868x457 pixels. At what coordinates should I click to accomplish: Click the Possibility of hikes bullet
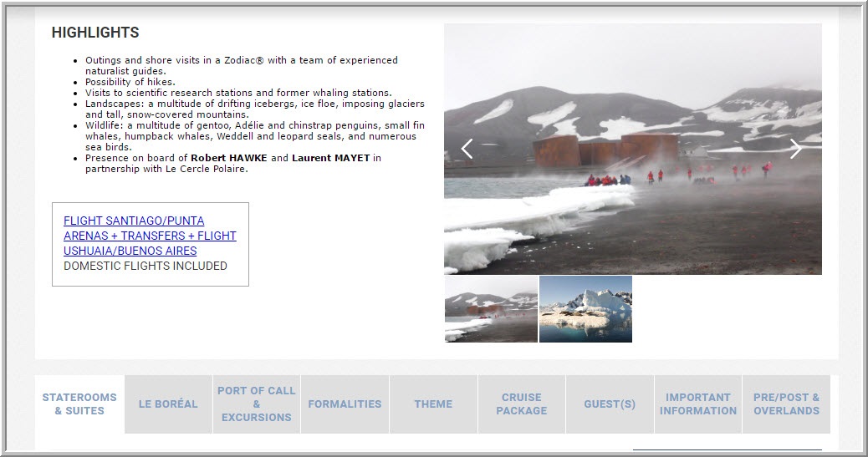pos(130,82)
